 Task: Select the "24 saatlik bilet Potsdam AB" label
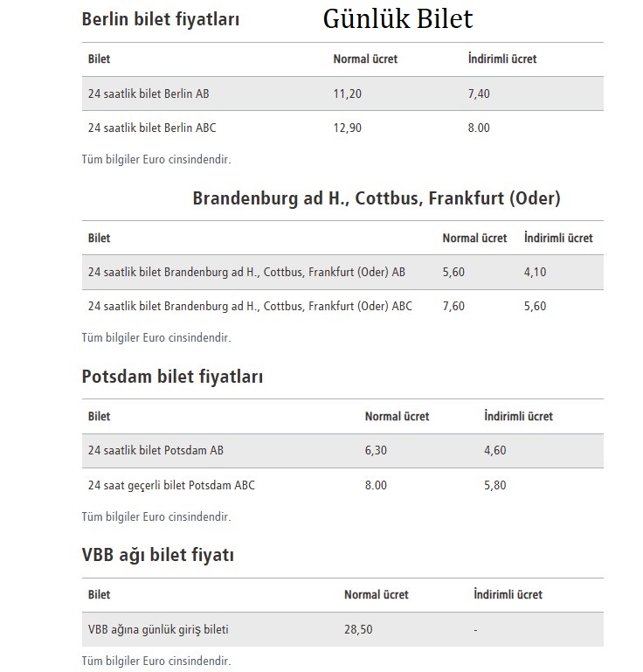[x=156, y=451]
